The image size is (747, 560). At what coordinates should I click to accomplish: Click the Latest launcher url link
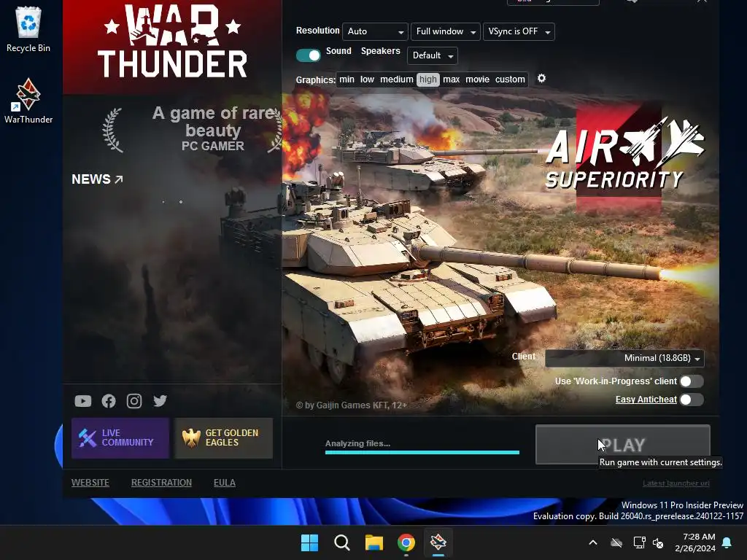point(676,483)
